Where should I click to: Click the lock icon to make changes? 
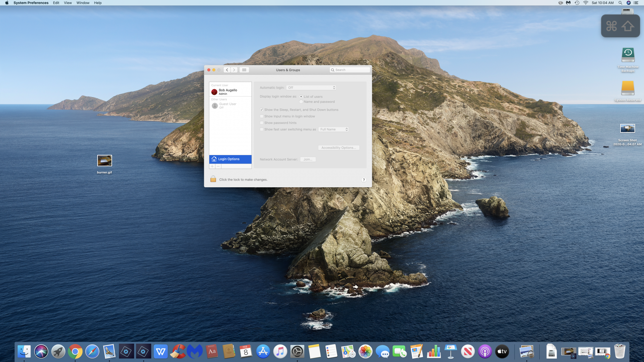(213, 179)
